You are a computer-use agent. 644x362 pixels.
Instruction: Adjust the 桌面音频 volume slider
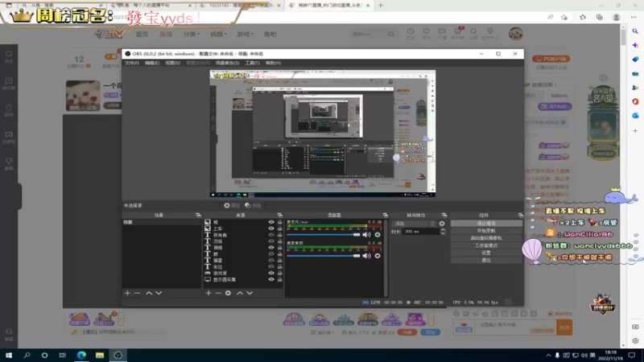click(x=324, y=256)
